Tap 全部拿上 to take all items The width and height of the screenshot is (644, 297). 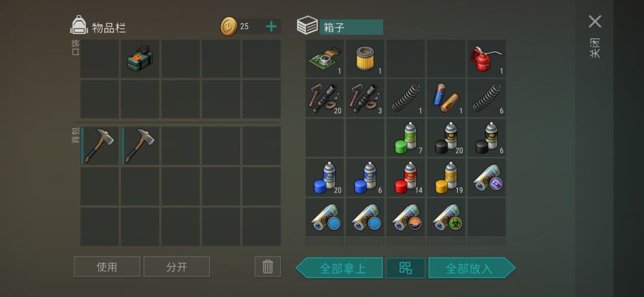coord(340,268)
